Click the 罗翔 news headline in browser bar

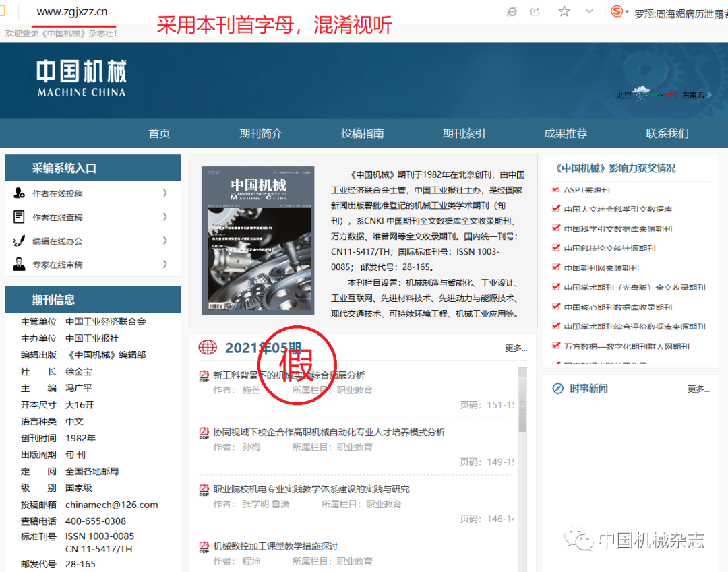[681, 14]
